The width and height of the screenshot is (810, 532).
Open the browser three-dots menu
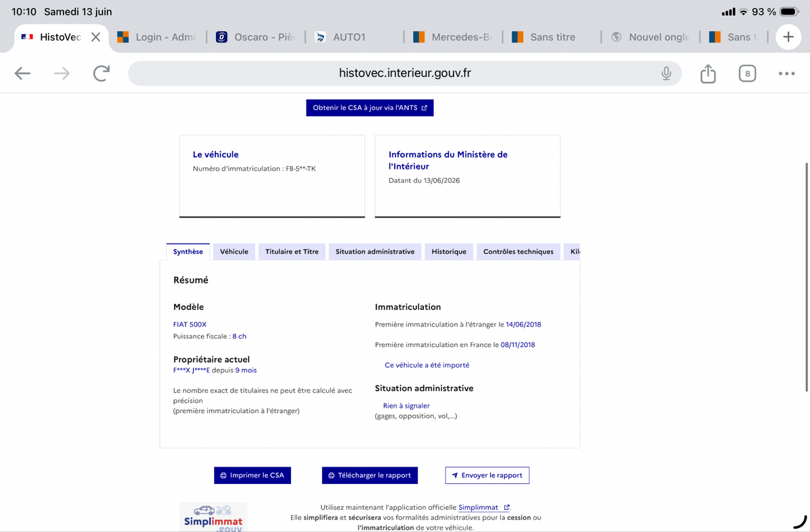[786, 74]
